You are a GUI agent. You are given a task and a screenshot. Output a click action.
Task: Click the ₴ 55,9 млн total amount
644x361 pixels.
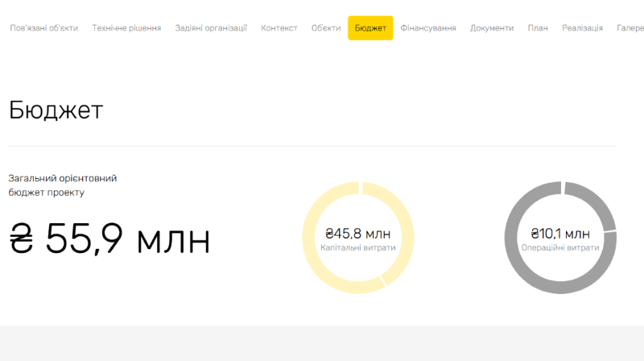109,239
